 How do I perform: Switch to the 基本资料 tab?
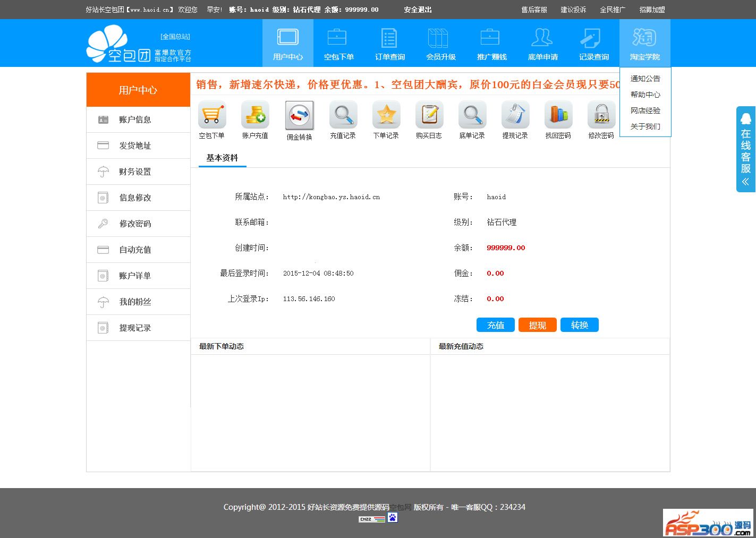pyautogui.click(x=222, y=158)
